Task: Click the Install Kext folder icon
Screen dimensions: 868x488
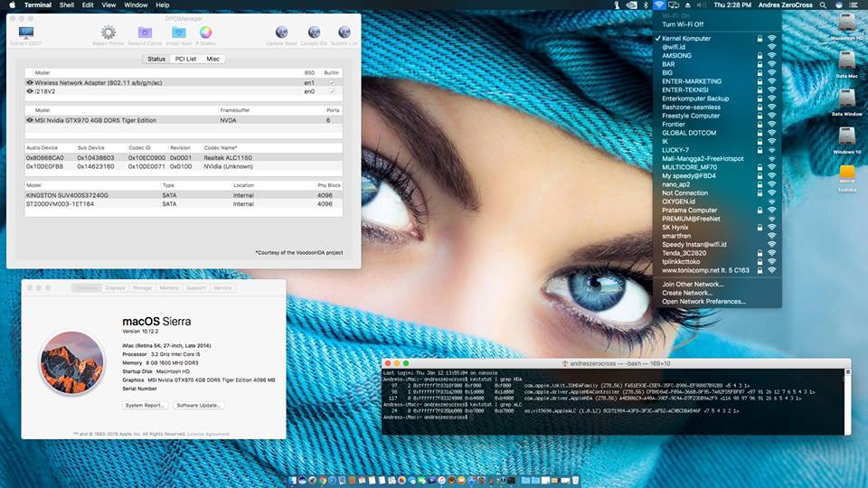Action: [x=179, y=33]
